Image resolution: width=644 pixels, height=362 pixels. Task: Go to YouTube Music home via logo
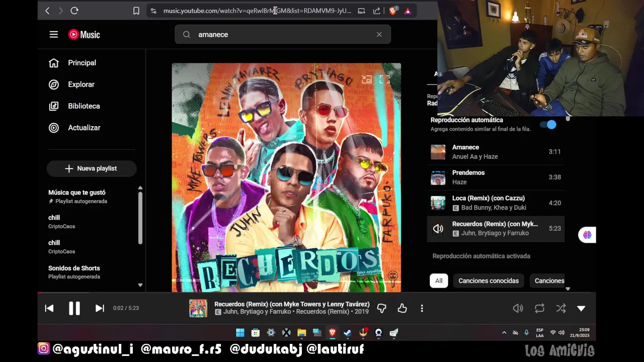[x=84, y=34]
